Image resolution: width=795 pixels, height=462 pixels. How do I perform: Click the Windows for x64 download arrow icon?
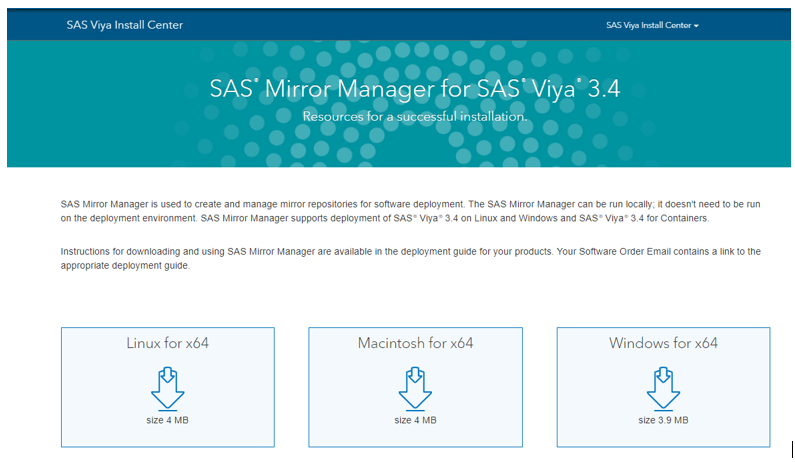pyautogui.click(x=663, y=388)
